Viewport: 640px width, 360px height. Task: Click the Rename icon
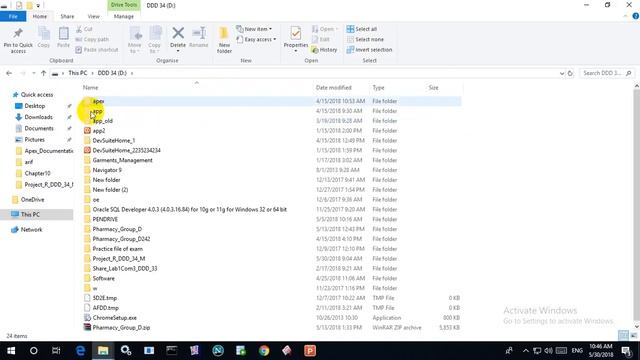199,33
